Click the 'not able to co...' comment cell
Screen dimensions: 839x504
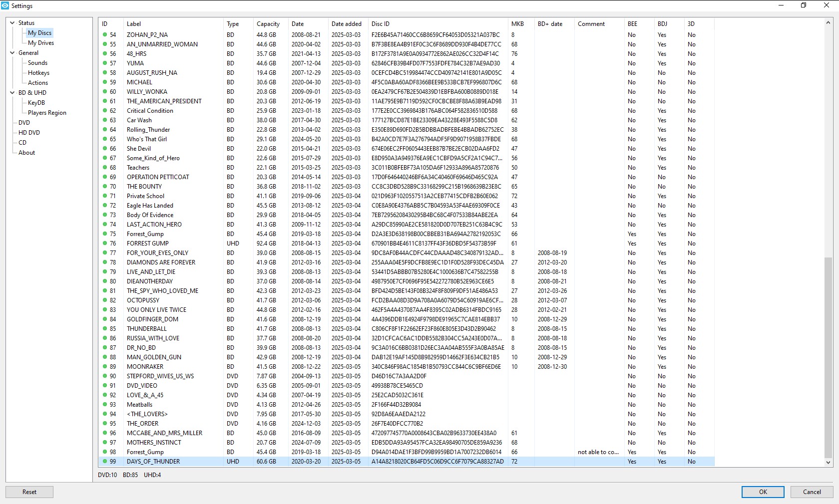(x=598, y=452)
